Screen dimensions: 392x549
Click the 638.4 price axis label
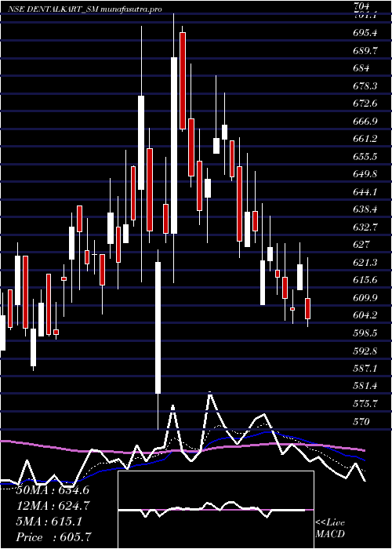coord(365,209)
